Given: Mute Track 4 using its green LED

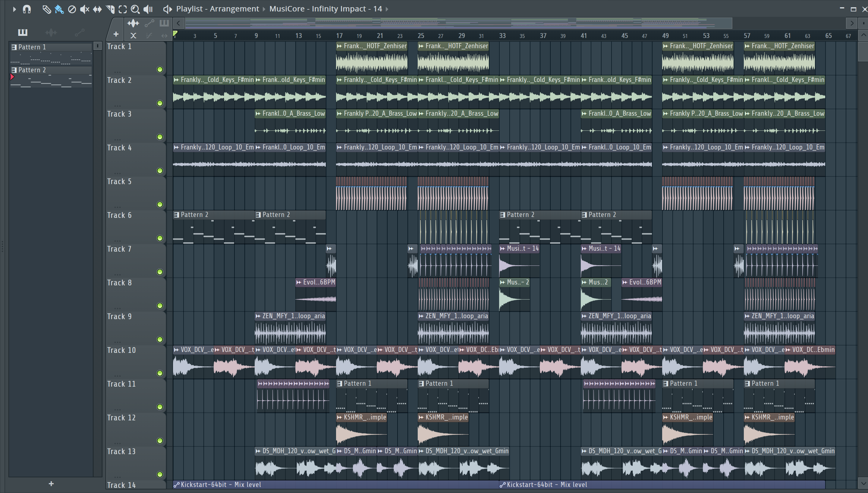Looking at the screenshot, I should pos(160,171).
